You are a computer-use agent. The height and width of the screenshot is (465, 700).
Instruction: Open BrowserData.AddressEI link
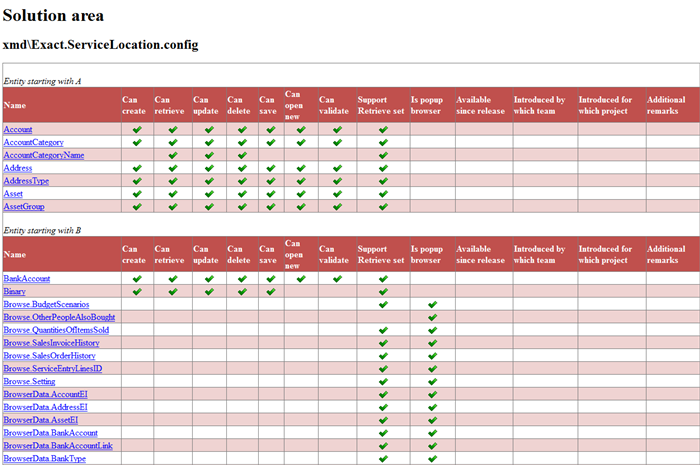[x=46, y=407]
